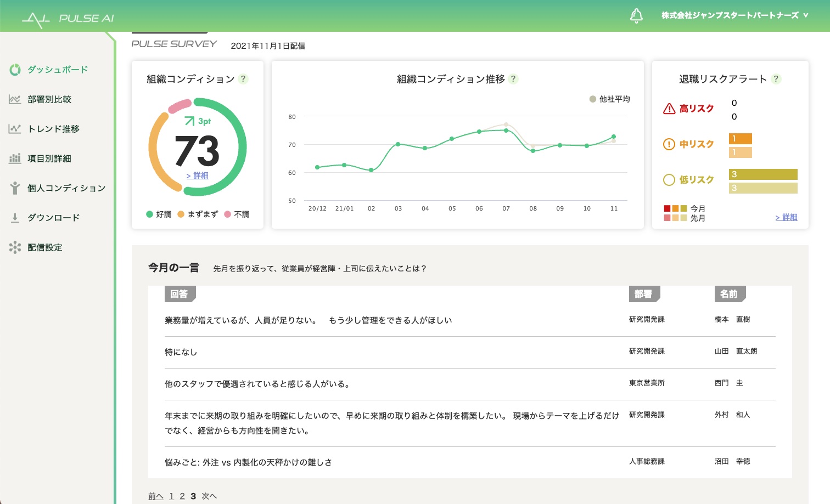Click 次へ to view next page
The height and width of the screenshot is (504, 830).
click(209, 496)
